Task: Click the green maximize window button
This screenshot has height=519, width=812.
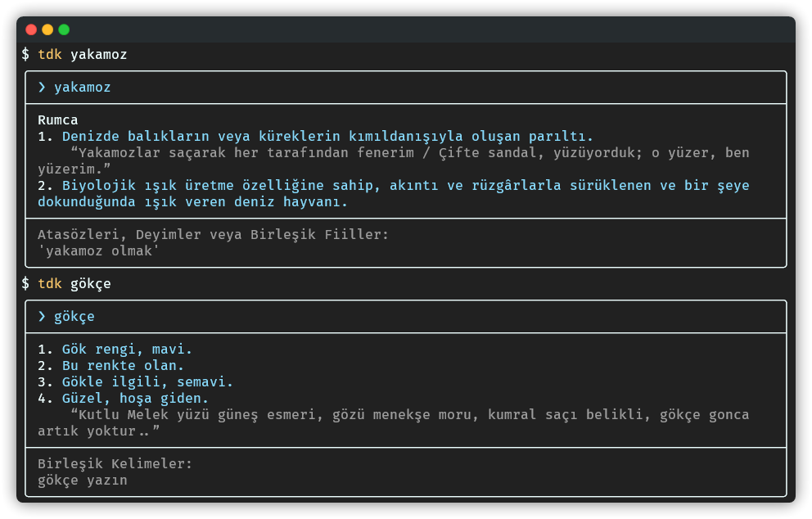Action: pyautogui.click(x=64, y=29)
